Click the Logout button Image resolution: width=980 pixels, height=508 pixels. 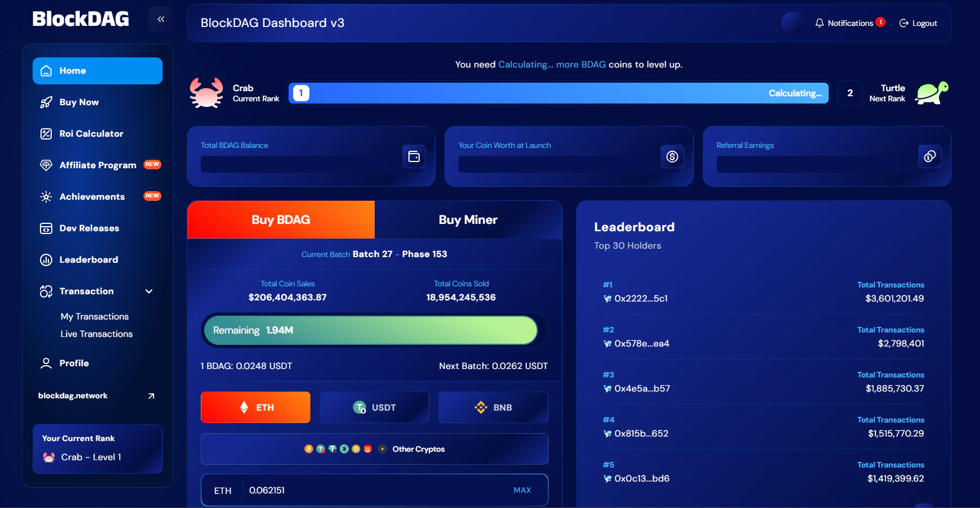pyautogui.click(x=918, y=23)
